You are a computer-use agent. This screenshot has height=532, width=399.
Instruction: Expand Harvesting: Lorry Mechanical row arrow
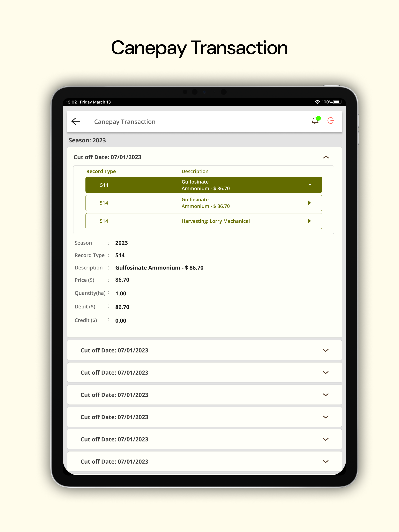pos(310,221)
